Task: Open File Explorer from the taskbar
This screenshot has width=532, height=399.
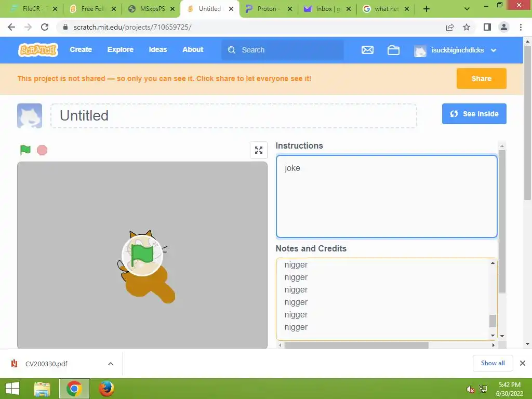Action: pos(42,389)
